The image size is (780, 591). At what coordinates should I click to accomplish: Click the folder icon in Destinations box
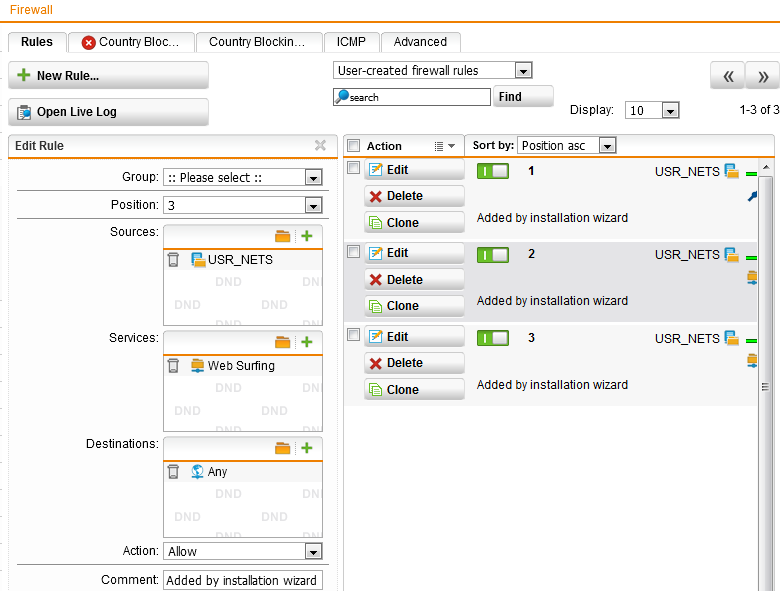[x=283, y=449]
